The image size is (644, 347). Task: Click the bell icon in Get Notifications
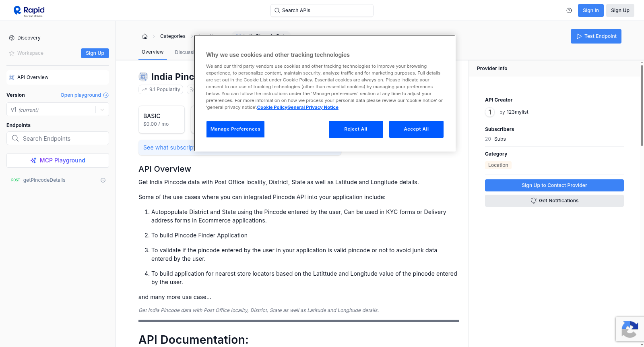534,201
